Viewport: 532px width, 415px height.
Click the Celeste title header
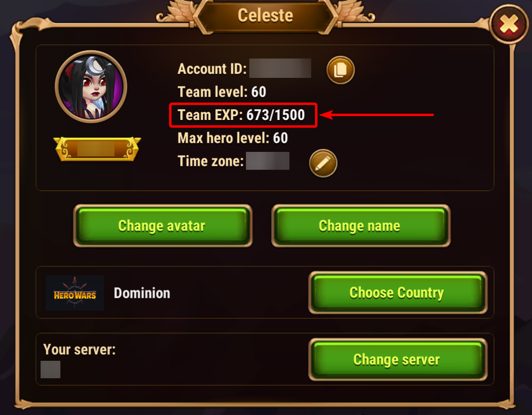click(265, 15)
